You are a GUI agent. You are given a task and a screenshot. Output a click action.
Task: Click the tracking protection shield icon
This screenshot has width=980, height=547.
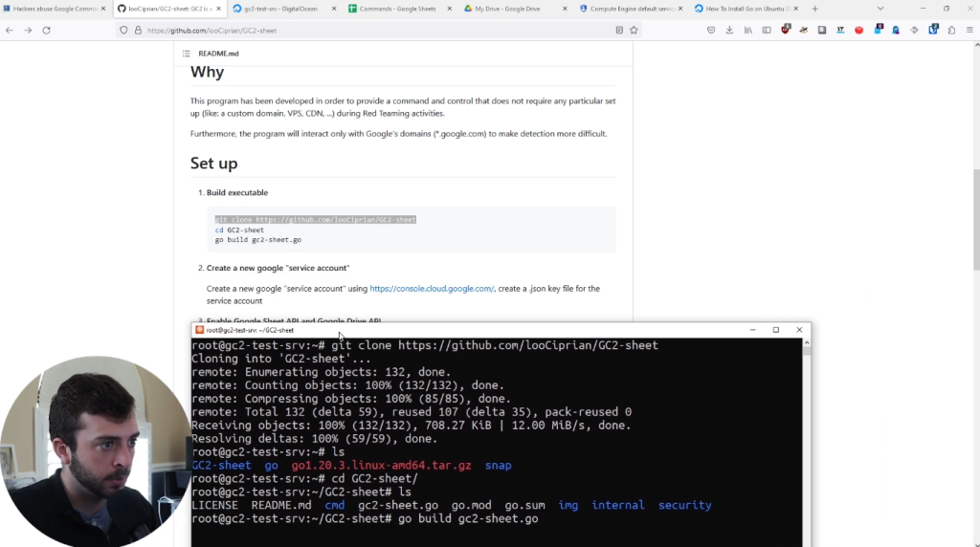123,30
